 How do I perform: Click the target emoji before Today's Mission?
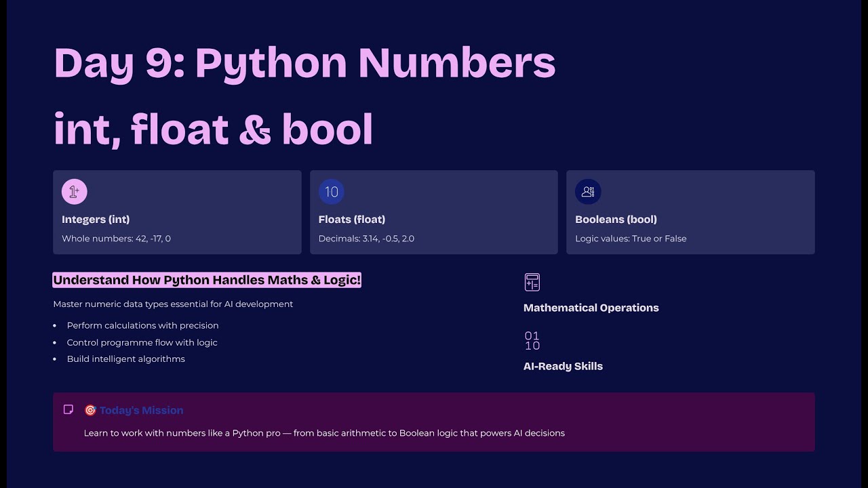(90, 410)
